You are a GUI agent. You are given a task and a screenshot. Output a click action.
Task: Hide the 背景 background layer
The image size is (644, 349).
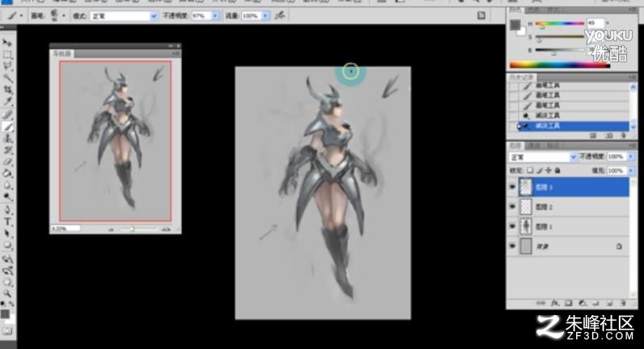click(x=512, y=246)
